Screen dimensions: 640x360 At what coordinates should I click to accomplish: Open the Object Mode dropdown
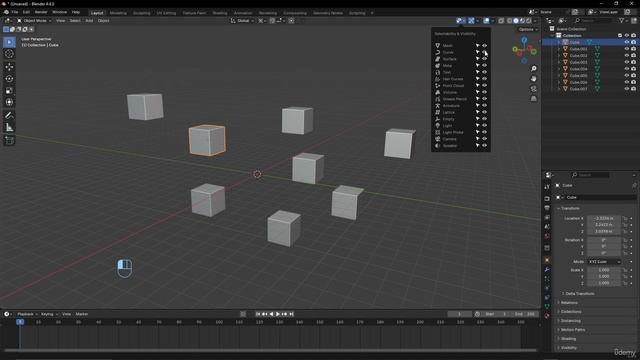[34, 20]
